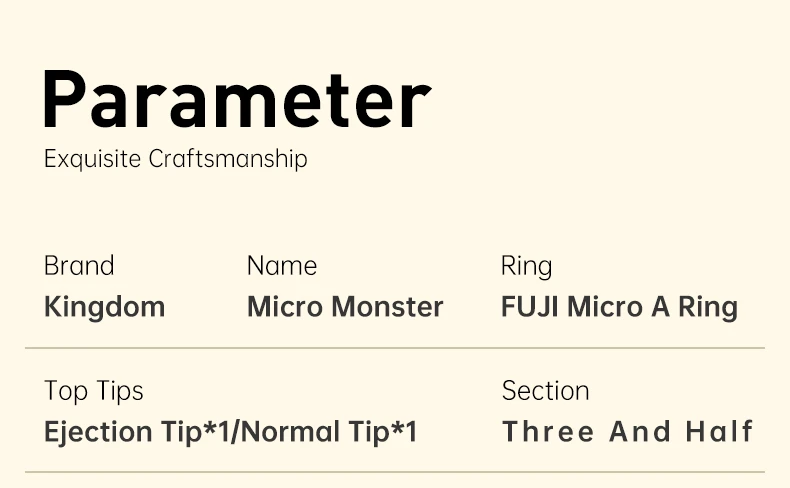Select FUJI Micro A Ring value
The width and height of the screenshot is (790, 488).
619,308
